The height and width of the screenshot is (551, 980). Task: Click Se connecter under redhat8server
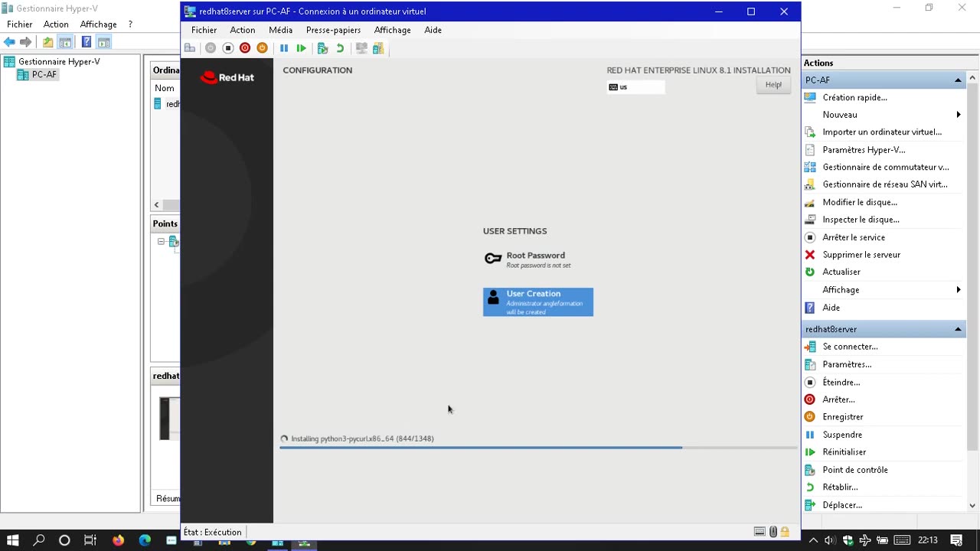pyautogui.click(x=850, y=347)
